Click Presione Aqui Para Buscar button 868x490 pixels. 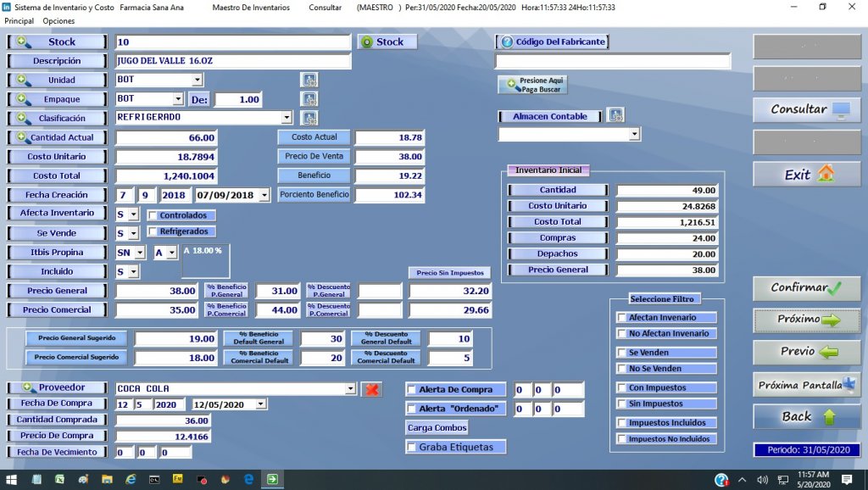coord(532,85)
